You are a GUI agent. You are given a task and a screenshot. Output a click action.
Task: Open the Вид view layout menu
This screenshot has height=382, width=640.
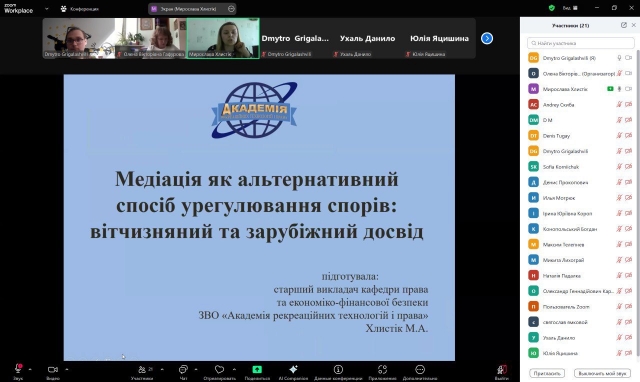pyautogui.click(x=570, y=8)
